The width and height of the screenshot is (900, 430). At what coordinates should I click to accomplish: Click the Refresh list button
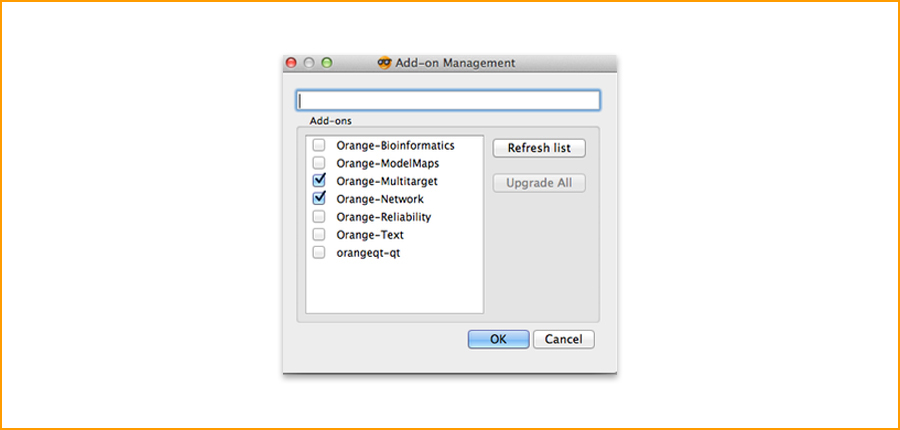[539, 148]
